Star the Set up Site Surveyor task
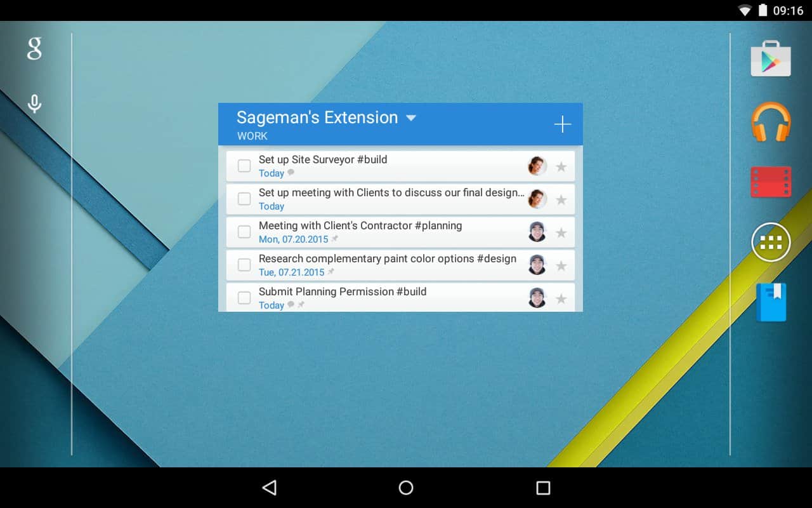This screenshot has width=812, height=508. coord(561,167)
